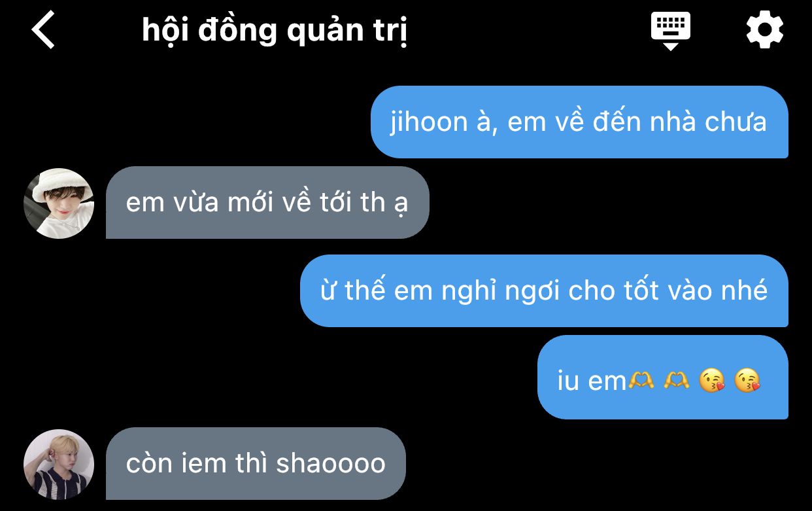Select the bubble 'ừ thế em nghỉ ngơi cho tốt vào nhé'
Screen dimensions: 812x511
point(544,291)
